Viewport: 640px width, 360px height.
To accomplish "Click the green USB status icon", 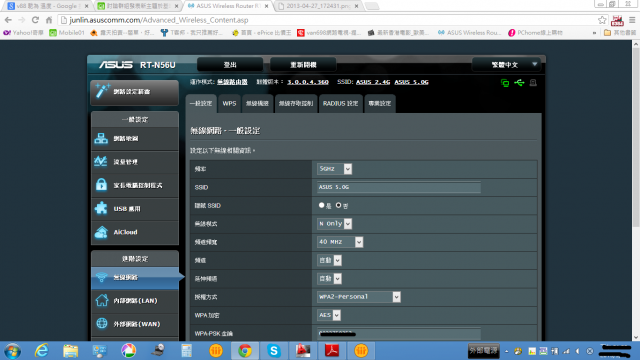I will click(x=519, y=83).
